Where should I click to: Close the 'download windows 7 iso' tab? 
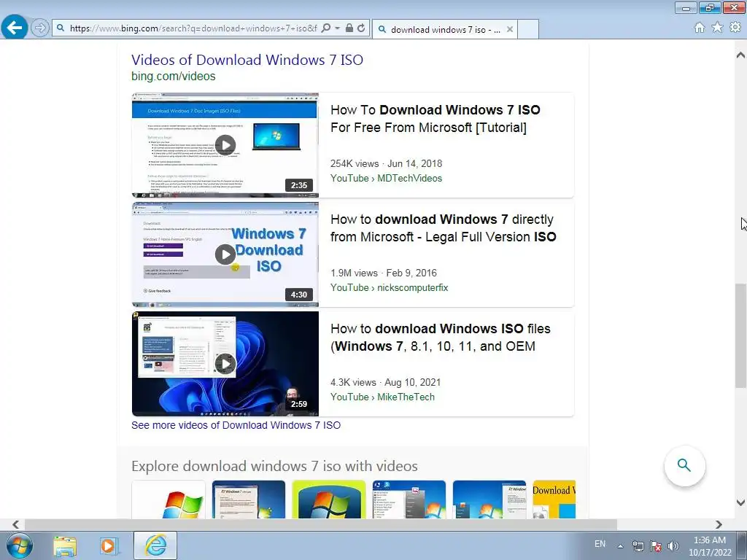[510, 29]
